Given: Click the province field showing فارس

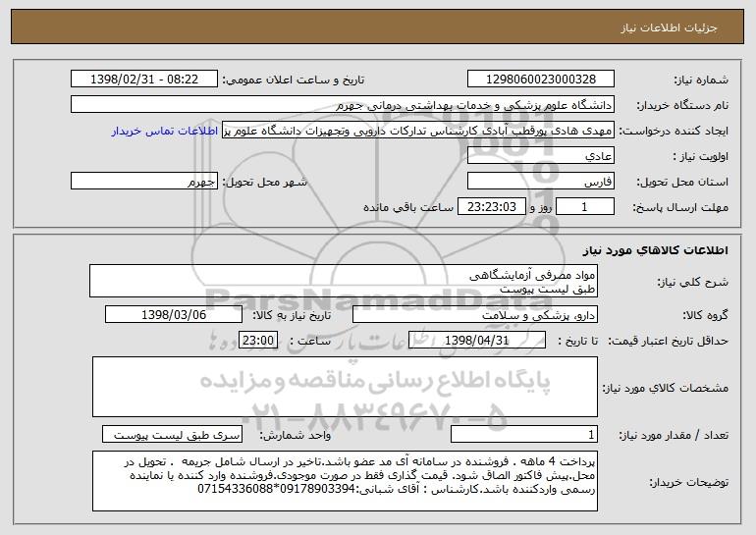Looking at the screenshot, I should [x=540, y=182].
